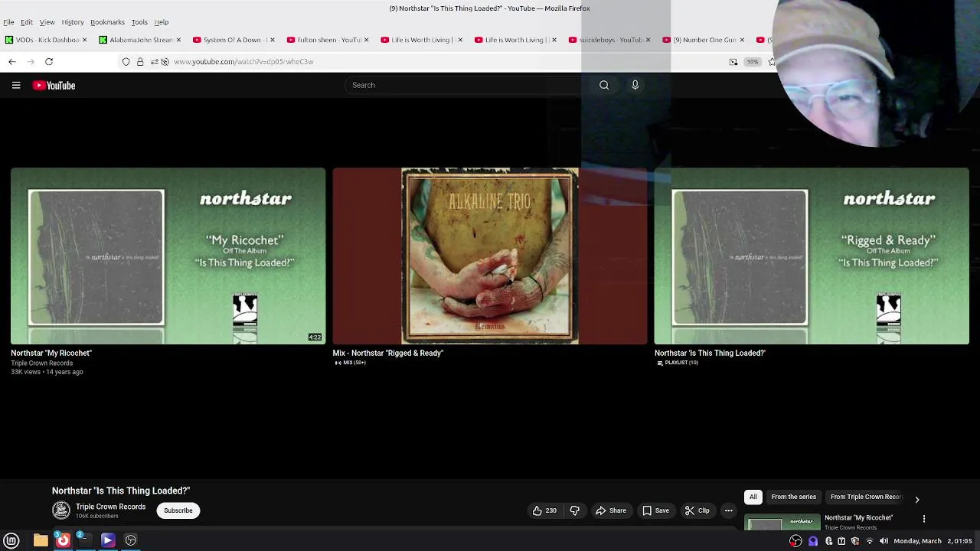
Task: Switch to VODs - Kick Dashboard tab
Action: pyautogui.click(x=46, y=40)
